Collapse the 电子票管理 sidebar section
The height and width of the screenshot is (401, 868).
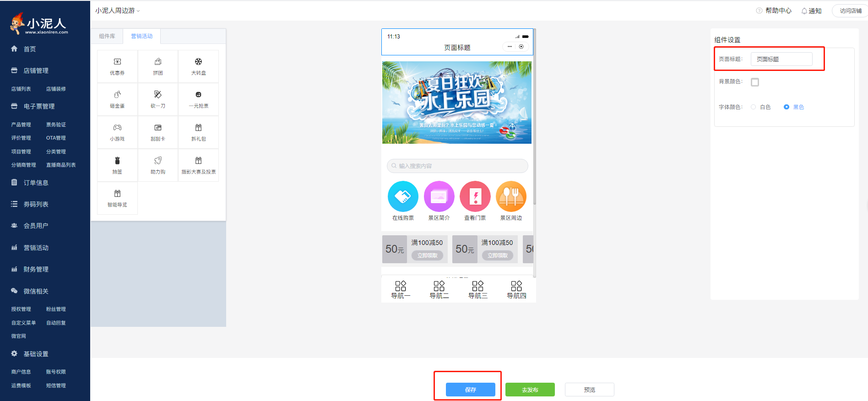[x=39, y=106]
